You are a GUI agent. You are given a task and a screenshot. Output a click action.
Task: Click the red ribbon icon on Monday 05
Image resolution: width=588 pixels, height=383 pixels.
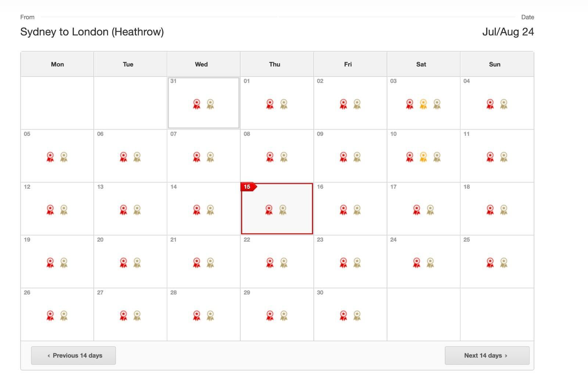(50, 157)
